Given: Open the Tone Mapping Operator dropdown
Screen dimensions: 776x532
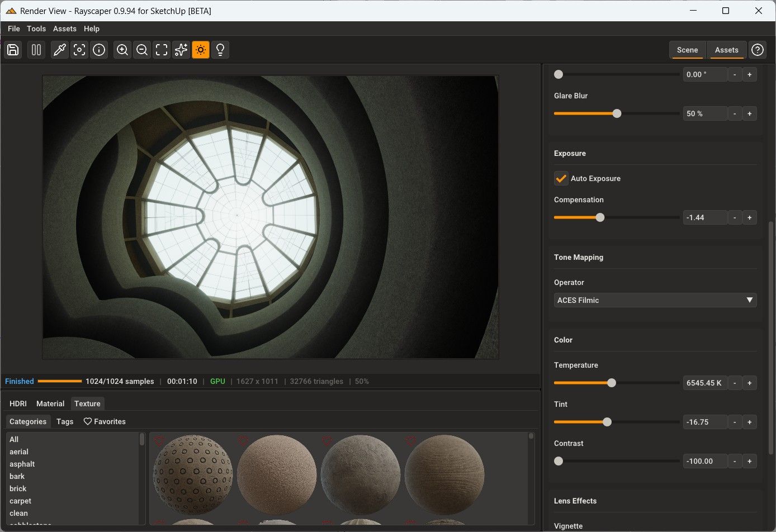Looking at the screenshot, I should pyautogui.click(x=655, y=300).
